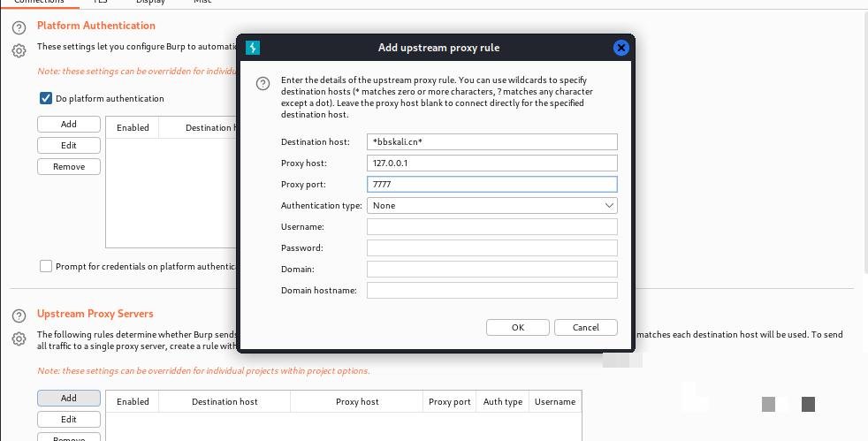Screen dimensions: 868x441
Task: Click the Proxy port column header
Action: pyautogui.click(x=450, y=402)
